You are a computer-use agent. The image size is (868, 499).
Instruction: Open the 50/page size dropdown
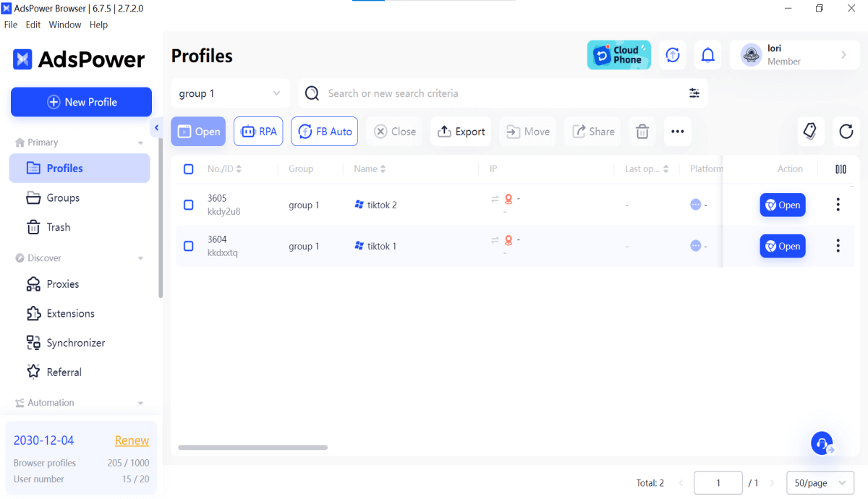(820, 483)
